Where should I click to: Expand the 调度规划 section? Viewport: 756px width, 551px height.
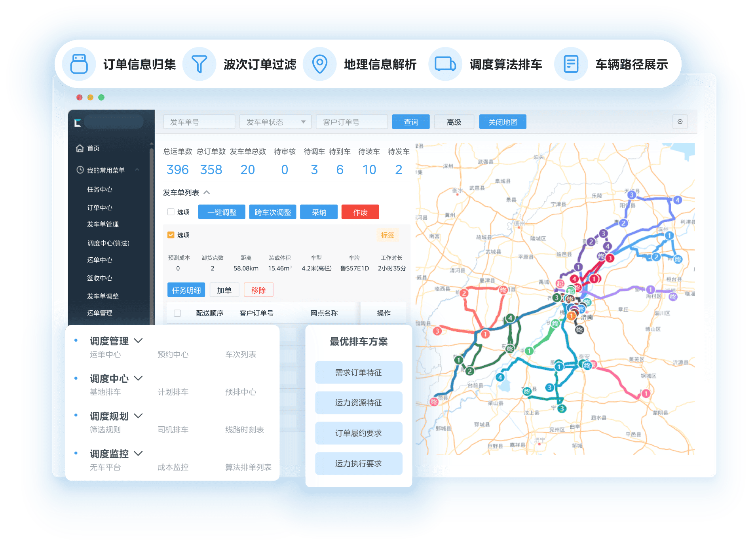[138, 416]
